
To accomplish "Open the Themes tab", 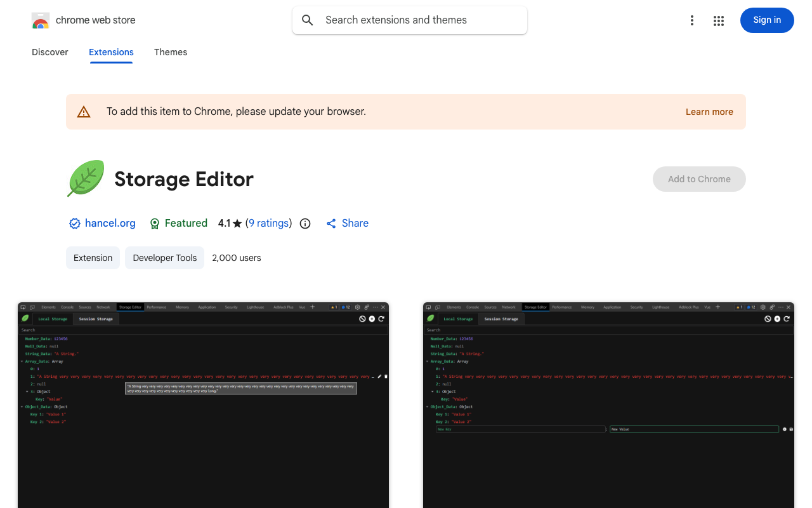I will point(171,52).
